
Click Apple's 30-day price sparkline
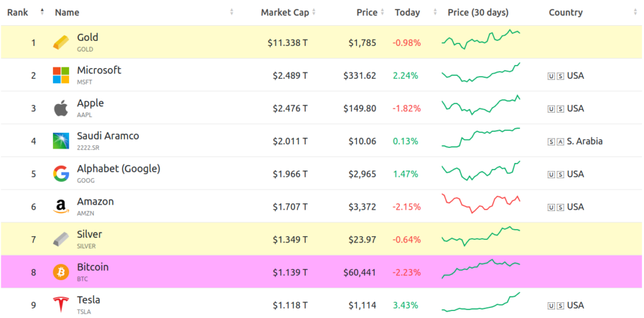tap(481, 105)
